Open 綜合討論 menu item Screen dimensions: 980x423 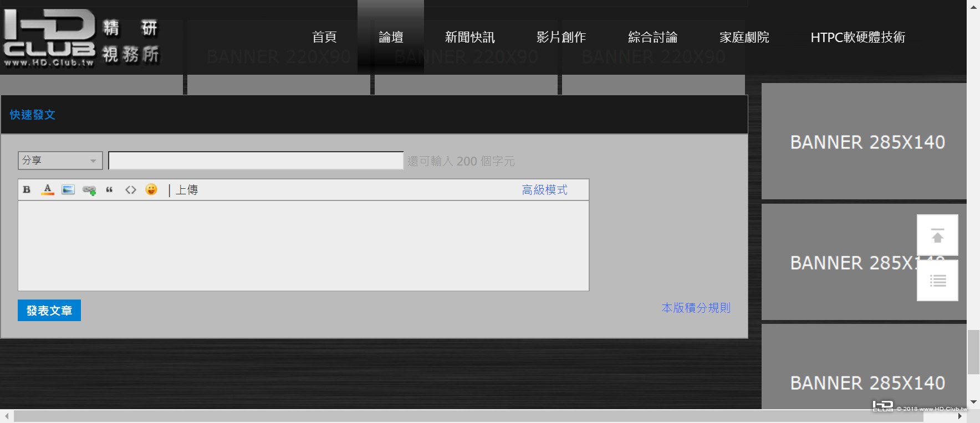[652, 37]
